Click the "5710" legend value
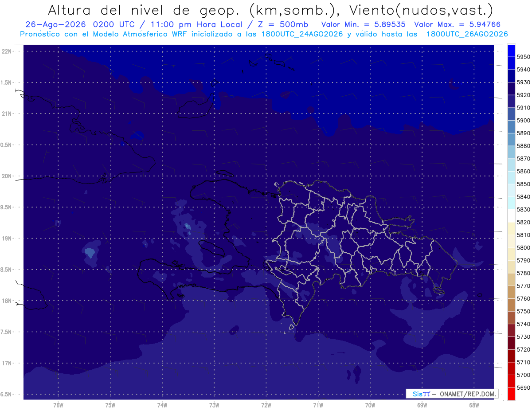The height and width of the screenshot is (411, 532). click(x=524, y=362)
